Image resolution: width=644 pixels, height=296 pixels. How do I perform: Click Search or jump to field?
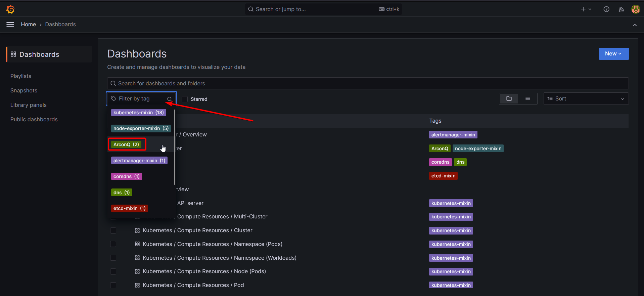click(323, 9)
